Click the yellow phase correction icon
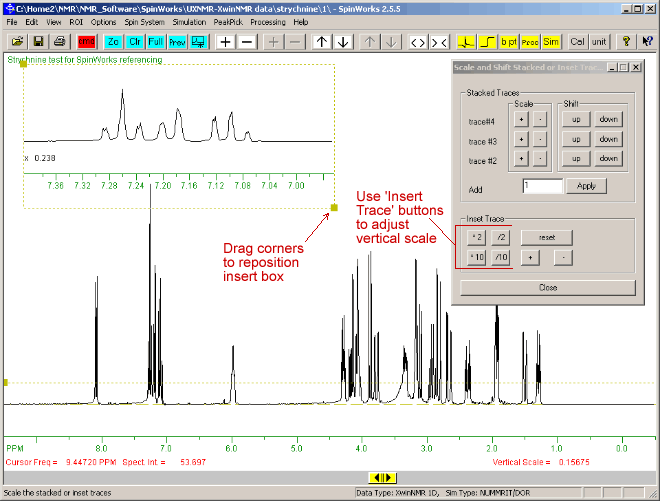 click(466, 42)
